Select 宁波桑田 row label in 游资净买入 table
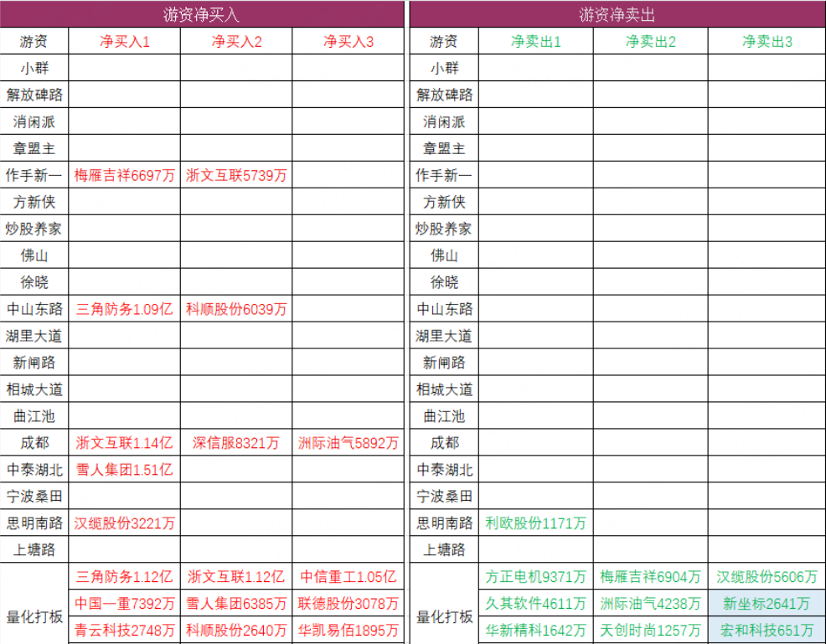The width and height of the screenshot is (826, 644). click(34, 496)
